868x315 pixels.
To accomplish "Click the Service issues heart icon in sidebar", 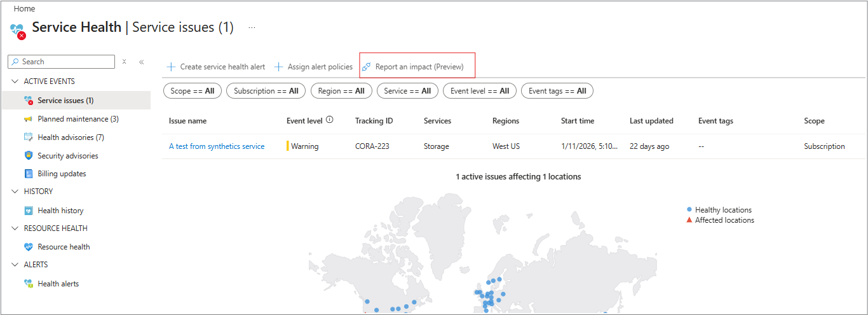I will pos(28,101).
